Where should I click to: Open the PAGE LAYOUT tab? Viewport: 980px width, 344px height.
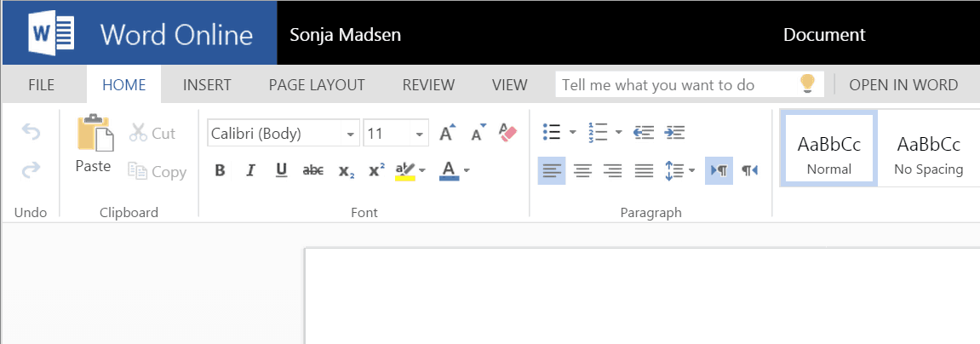317,85
